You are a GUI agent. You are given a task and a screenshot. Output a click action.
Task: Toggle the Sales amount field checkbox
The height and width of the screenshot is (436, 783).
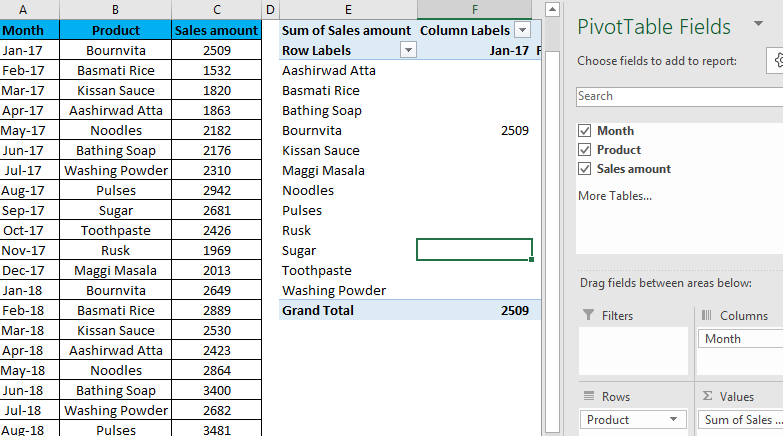(x=585, y=169)
